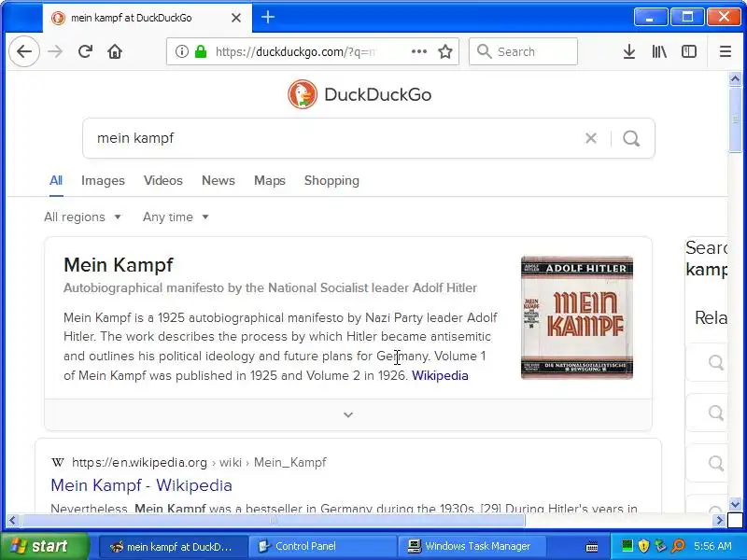The height and width of the screenshot is (560, 747).
Task: Open the Library bookshelf icon
Action: point(659,51)
